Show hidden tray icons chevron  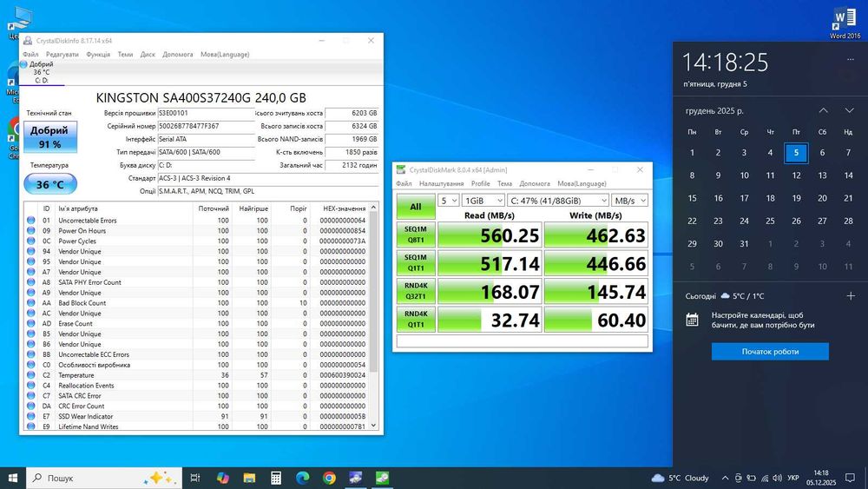pyautogui.click(x=725, y=478)
